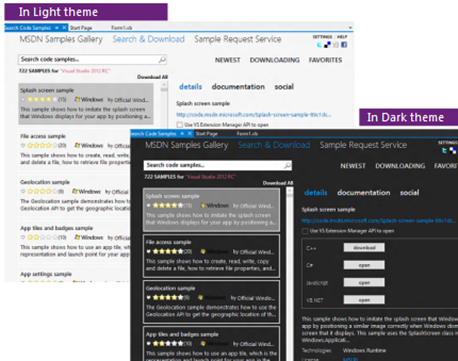The width and height of the screenshot is (458, 361).
Task: Switch to Start Page tab in Dark window
Action: pos(207,134)
